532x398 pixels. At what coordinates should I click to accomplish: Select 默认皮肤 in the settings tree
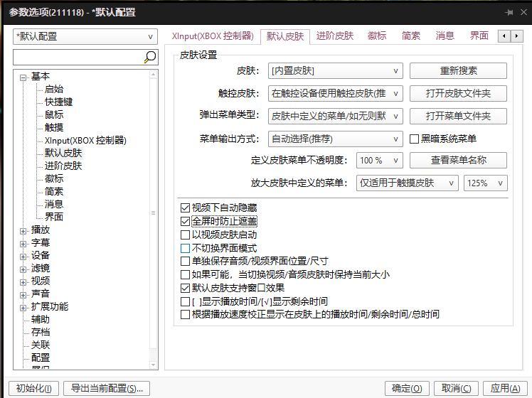tap(63, 153)
